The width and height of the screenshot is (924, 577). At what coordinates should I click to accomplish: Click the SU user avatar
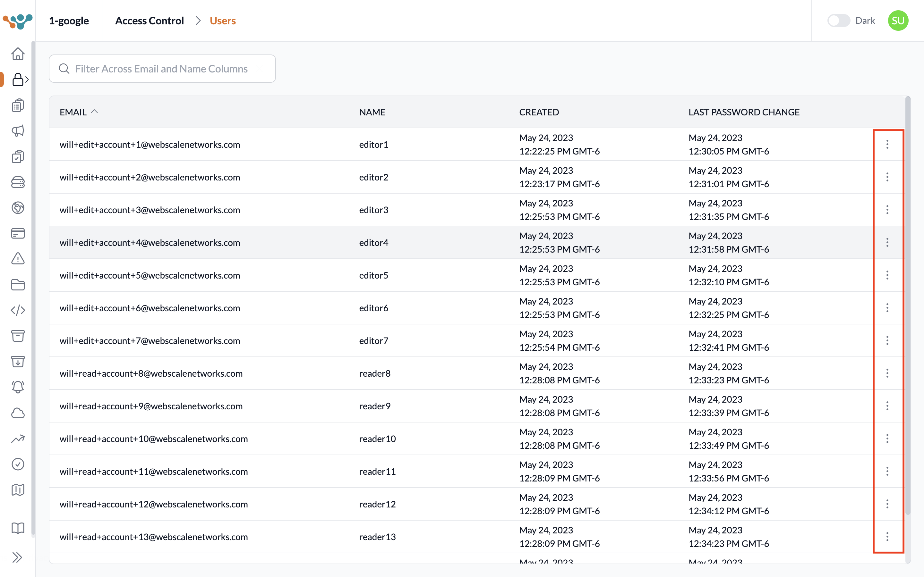tap(898, 21)
